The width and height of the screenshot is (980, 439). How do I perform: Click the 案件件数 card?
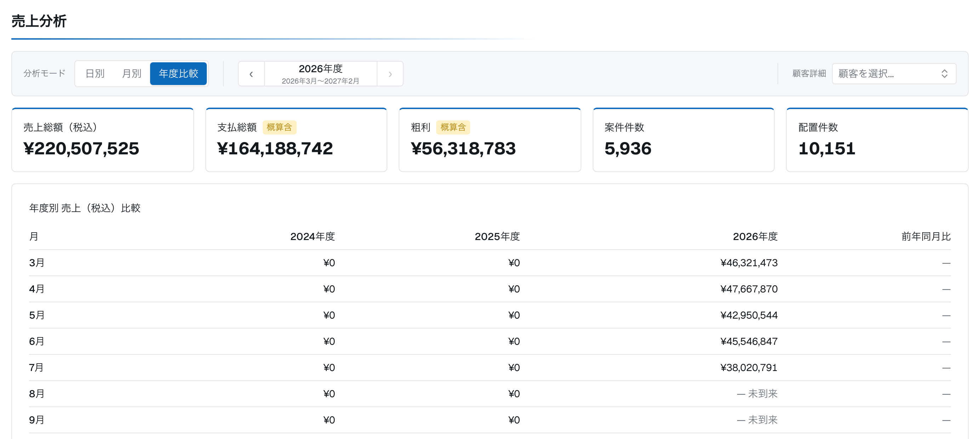coord(684,140)
